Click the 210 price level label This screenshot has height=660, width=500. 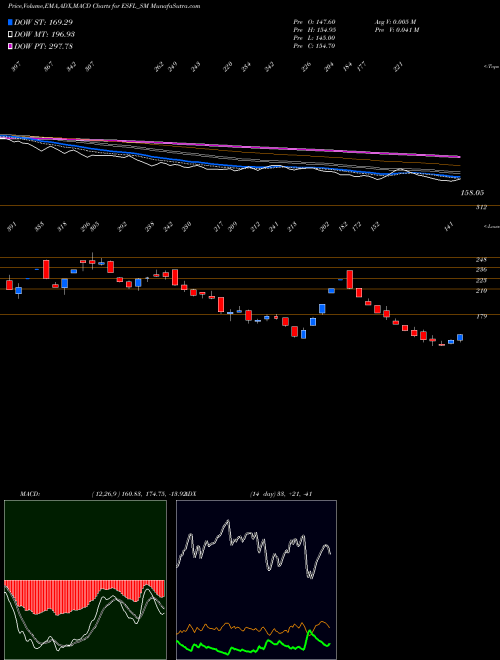coord(481,291)
